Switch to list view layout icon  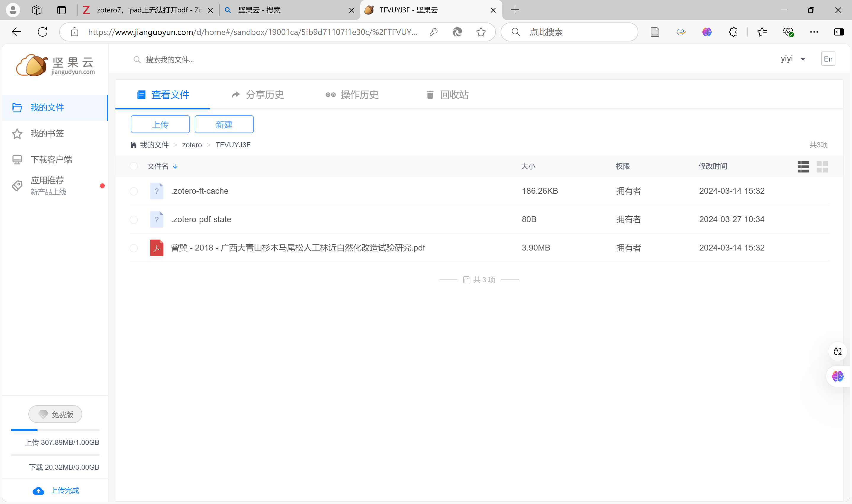pos(803,167)
